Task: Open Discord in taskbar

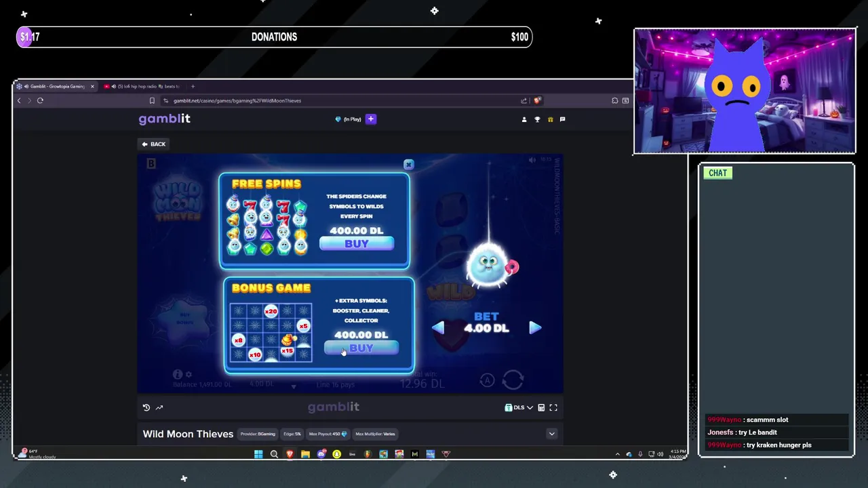Action: (x=321, y=454)
